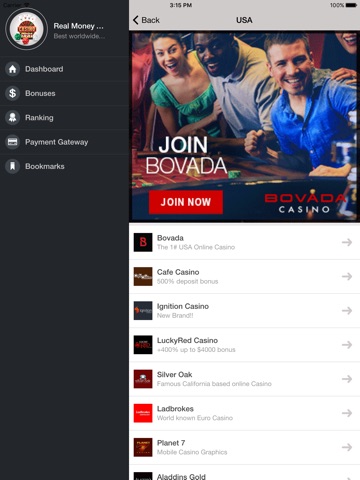Expand Bovada entry with its arrow
The height and width of the screenshot is (480, 360).
[347, 242]
